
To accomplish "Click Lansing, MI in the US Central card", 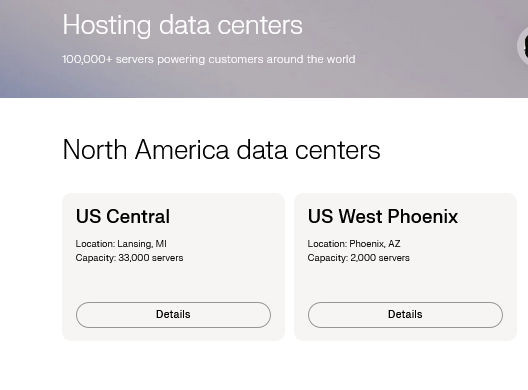I will coord(142,243).
